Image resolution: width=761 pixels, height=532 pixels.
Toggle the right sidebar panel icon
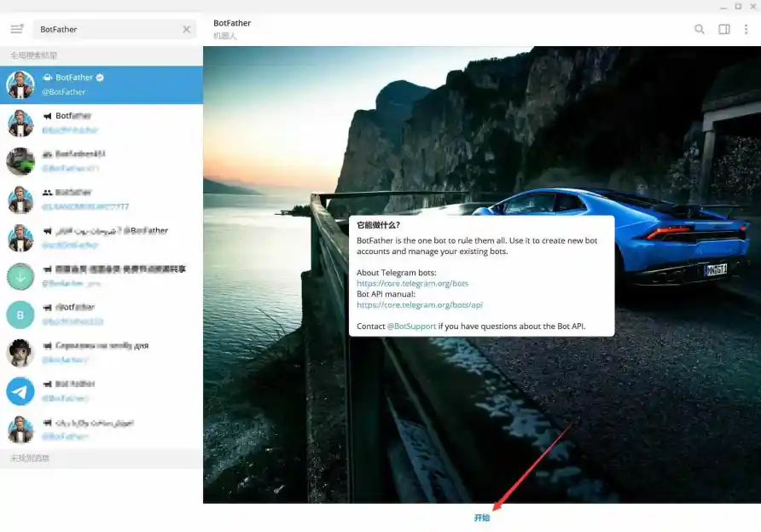(x=724, y=29)
